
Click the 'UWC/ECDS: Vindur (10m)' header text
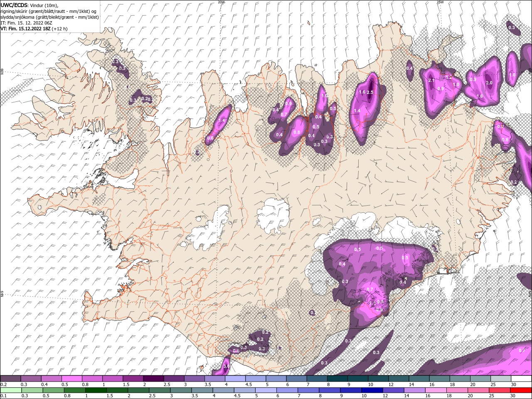[x=29, y=5]
